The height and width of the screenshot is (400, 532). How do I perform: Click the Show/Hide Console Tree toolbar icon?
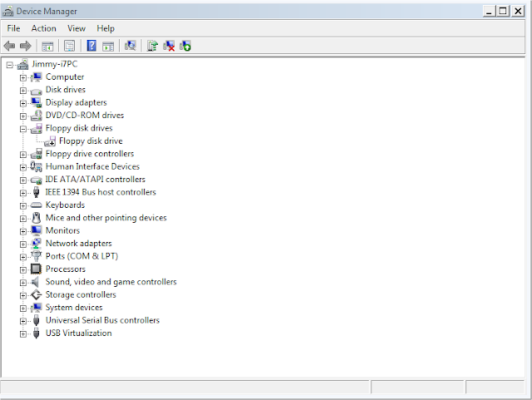(47, 46)
